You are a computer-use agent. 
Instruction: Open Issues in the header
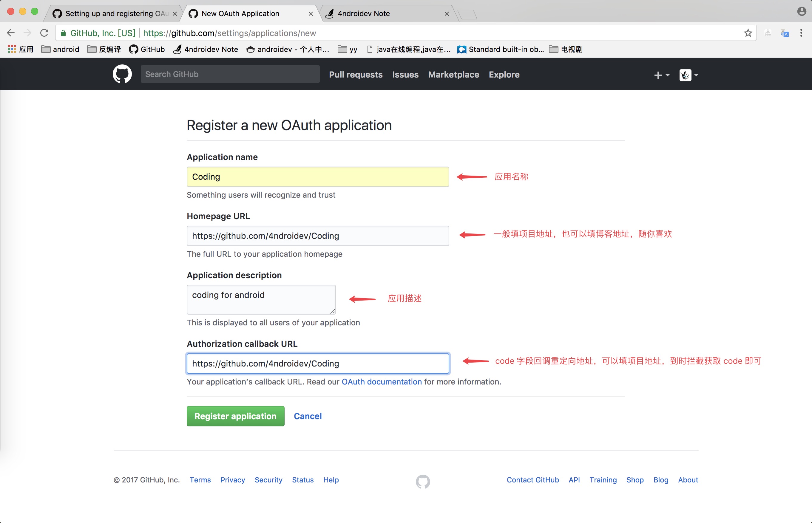click(x=405, y=74)
